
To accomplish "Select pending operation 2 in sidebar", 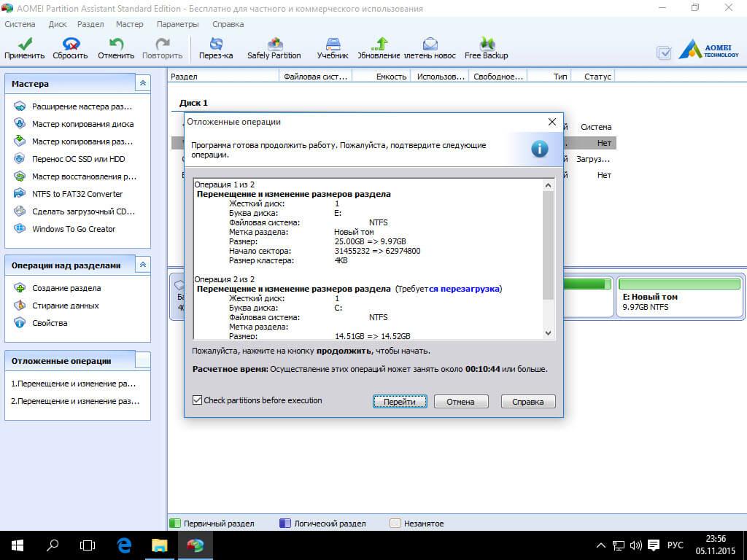I will (x=75, y=401).
